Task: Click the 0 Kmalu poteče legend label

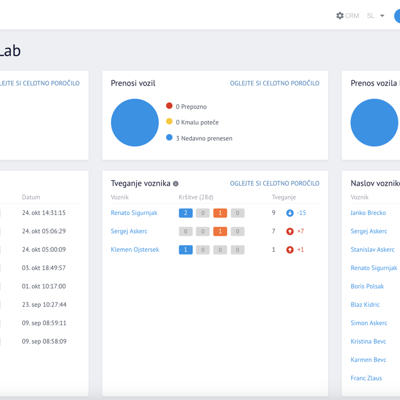Action: [x=197, y=122]
